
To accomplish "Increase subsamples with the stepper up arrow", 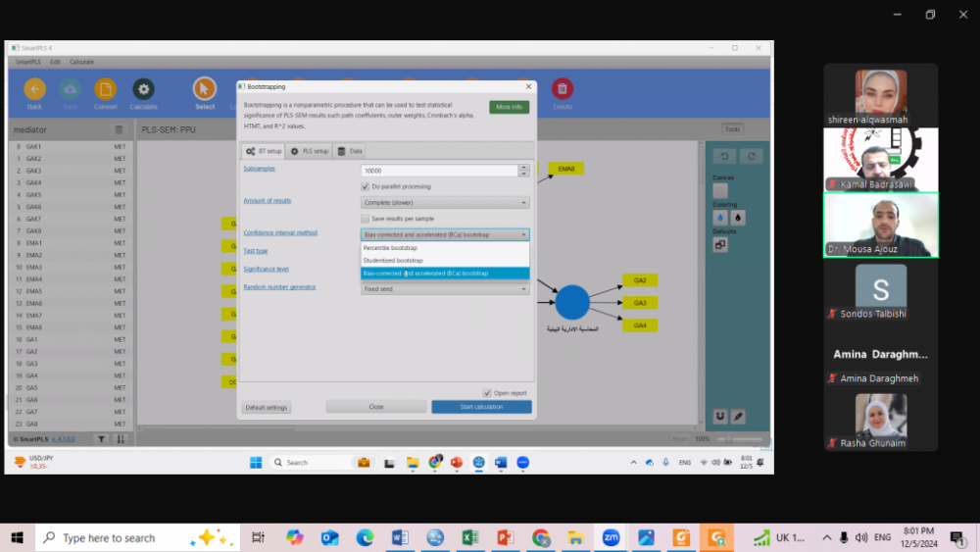I will coord(523,167).
